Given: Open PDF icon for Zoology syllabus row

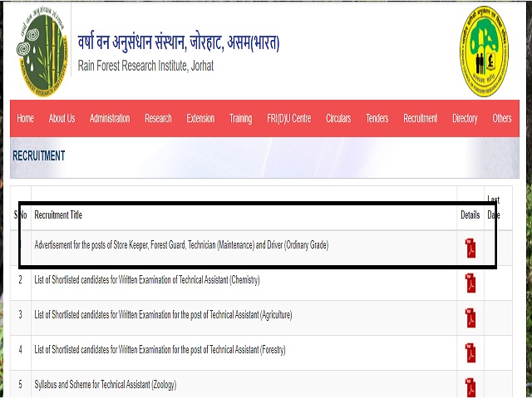Looking at the screenshot, I should [470, 387].
